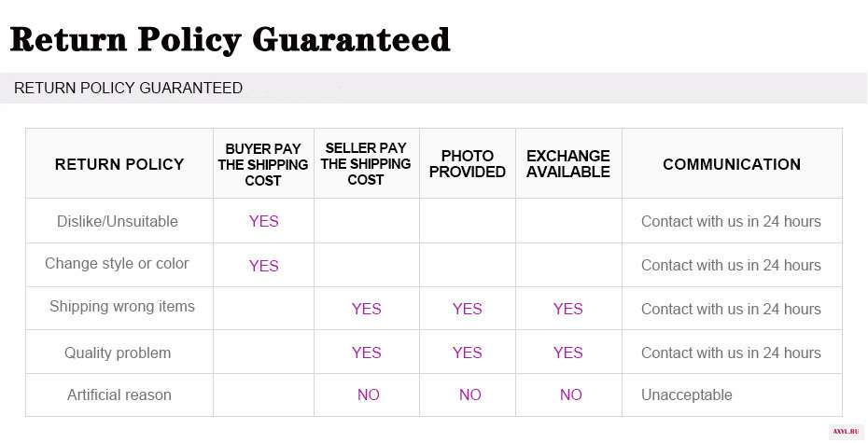Click the small red watermark logo
868x443 pixels.
coord(846,432)
